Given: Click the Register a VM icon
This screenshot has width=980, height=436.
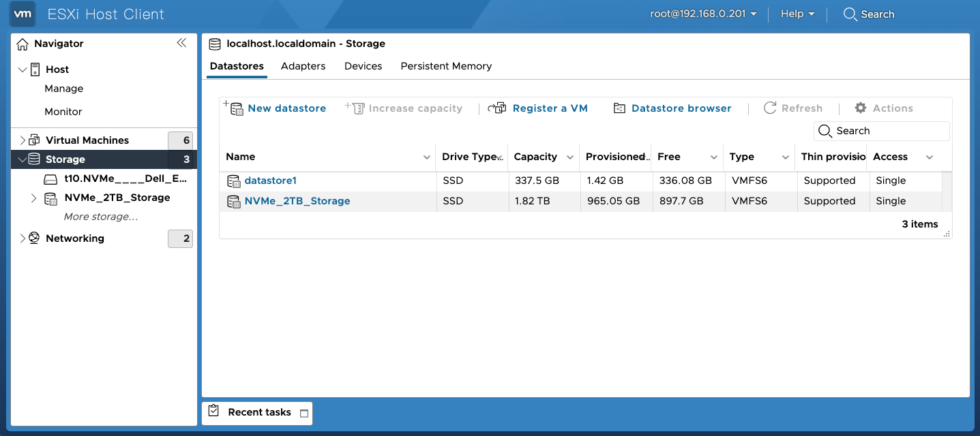Looking at the screenshot, I should pos(497,108).
